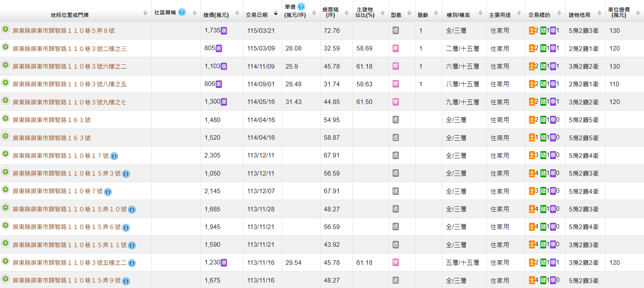Select area cell 72.76

(x=331, y=31)
